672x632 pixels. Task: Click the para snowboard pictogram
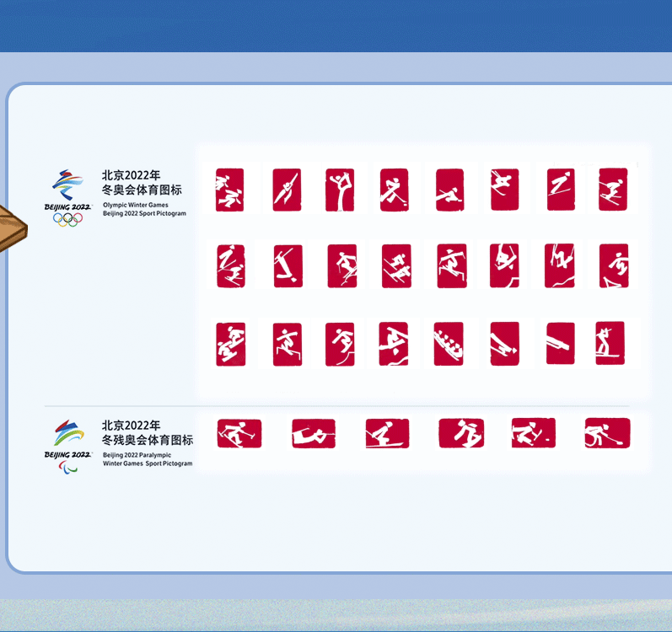[461, 433]
